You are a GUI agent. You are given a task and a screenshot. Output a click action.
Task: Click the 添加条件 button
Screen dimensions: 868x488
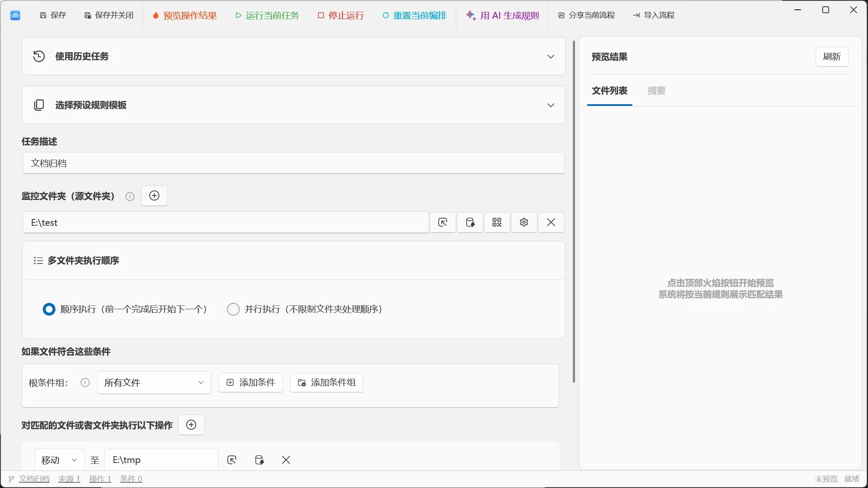click(251, 383)
